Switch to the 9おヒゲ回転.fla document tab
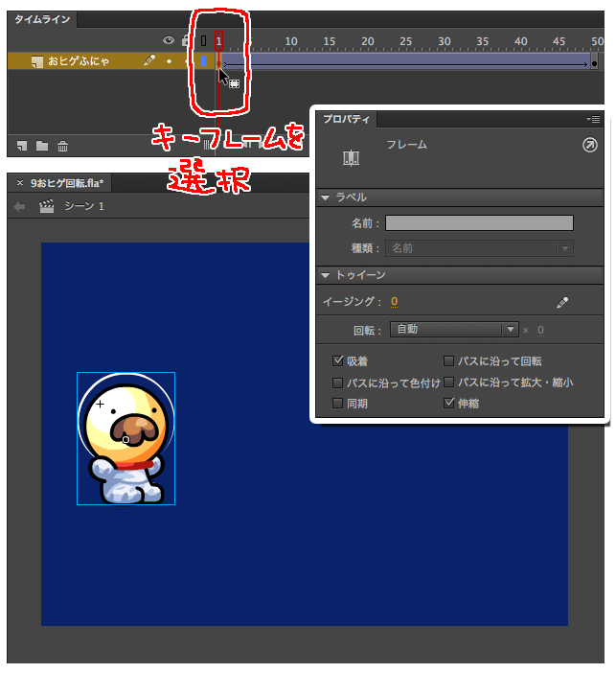Image resolution: width=616 pixels, height=673 pixels. pos(67,183)
